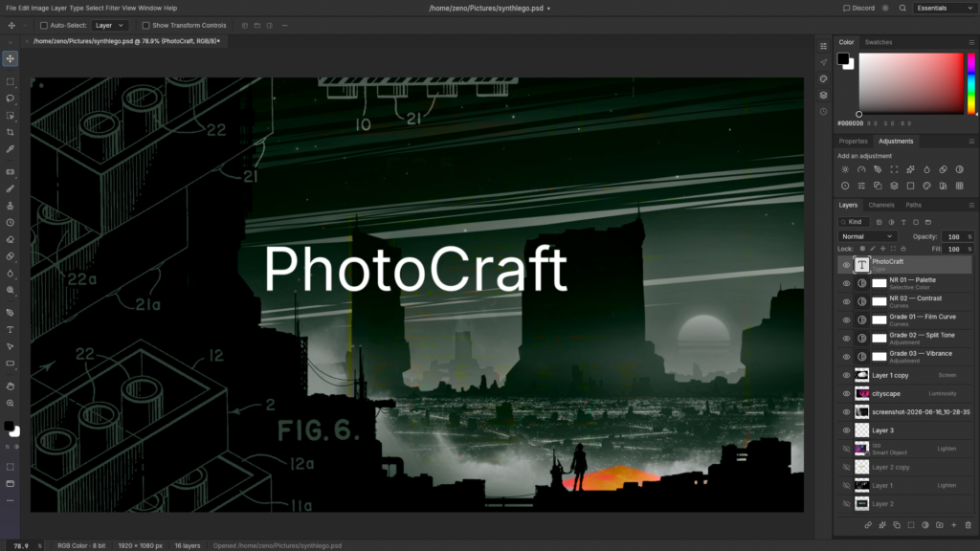
Task: Show the hidden Layer 1
Action: [x=846, y=485]
